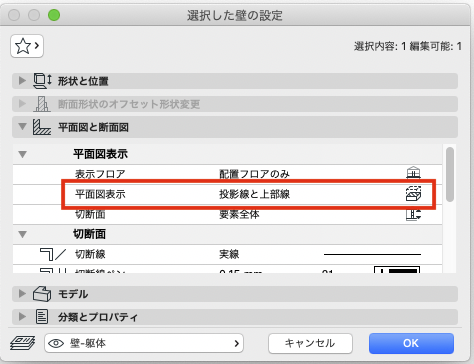Click the 選択内容: 1 編集可能: 1 text

tap(408, 46)
